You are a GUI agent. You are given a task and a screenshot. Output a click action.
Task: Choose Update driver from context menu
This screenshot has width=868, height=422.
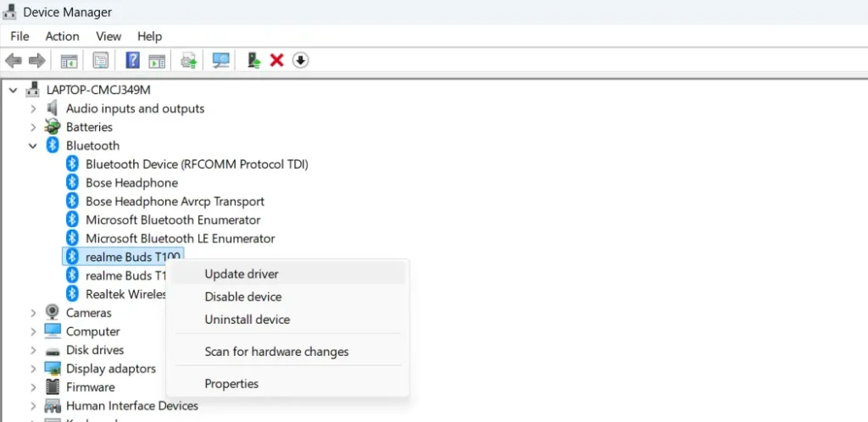[288, 274]
